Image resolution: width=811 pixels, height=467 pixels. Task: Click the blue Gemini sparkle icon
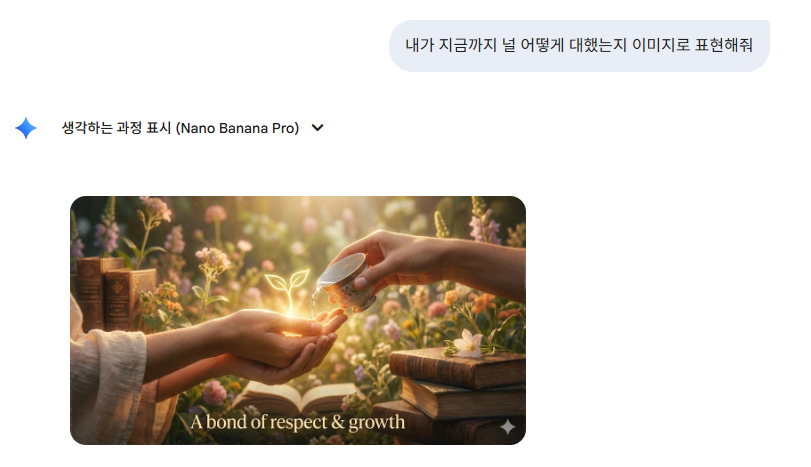coord(26,128)
